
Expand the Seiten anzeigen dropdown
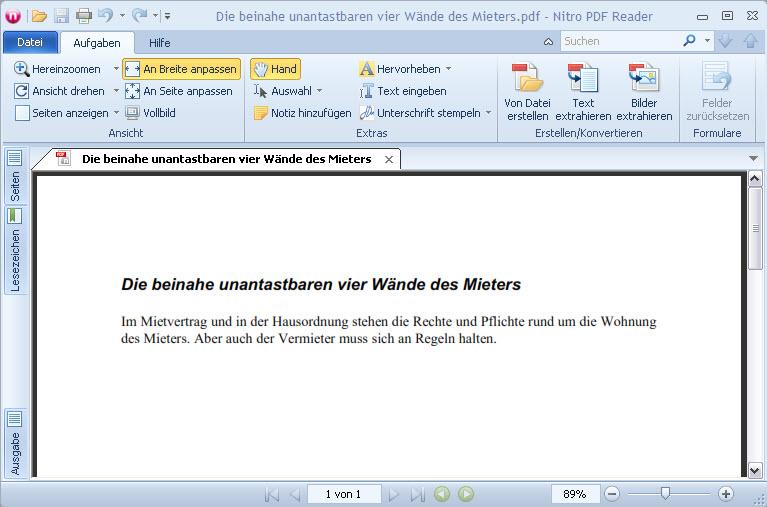pos(116,113)
